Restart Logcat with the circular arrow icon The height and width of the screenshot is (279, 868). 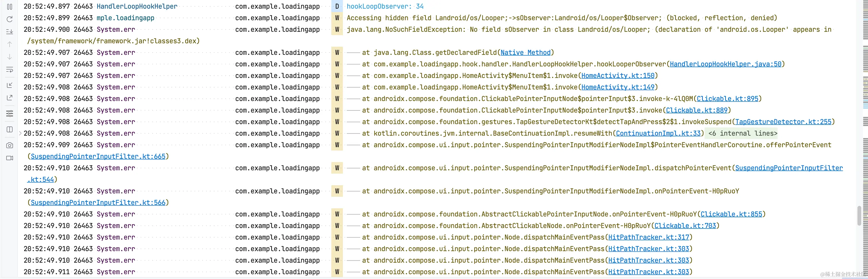pyautogui.click(x=9, y=19)
